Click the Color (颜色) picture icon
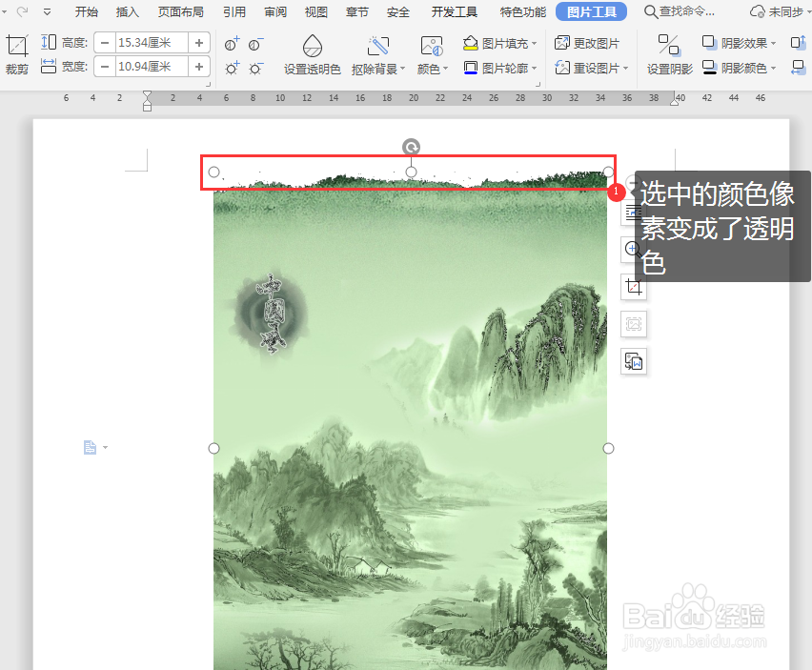Image resolution: width=812 pixels, height=670 pixels. point(432,47)
